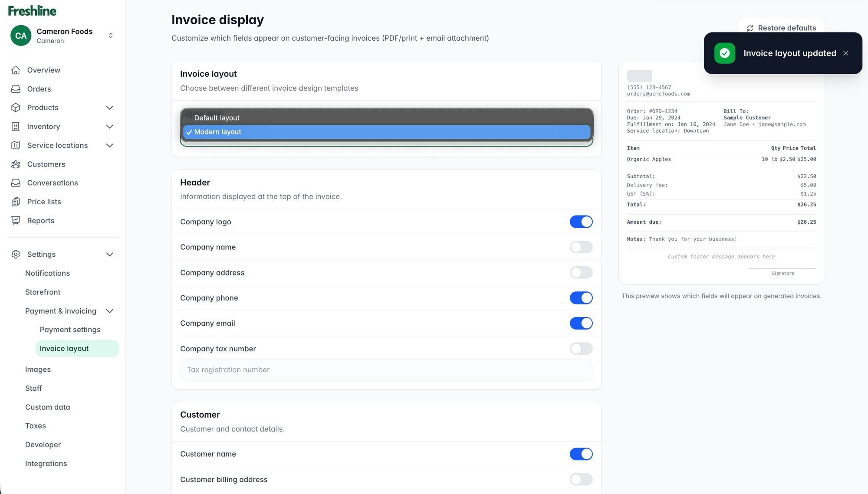
Task: Click the Tax registration number field
Action: 386,370
